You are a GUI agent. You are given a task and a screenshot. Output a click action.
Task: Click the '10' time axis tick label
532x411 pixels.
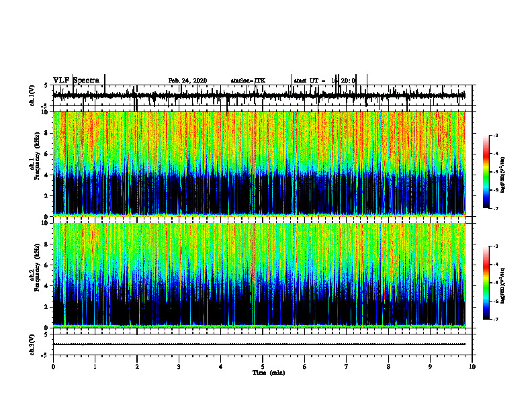pyautogui.click(x=472, y=367)
